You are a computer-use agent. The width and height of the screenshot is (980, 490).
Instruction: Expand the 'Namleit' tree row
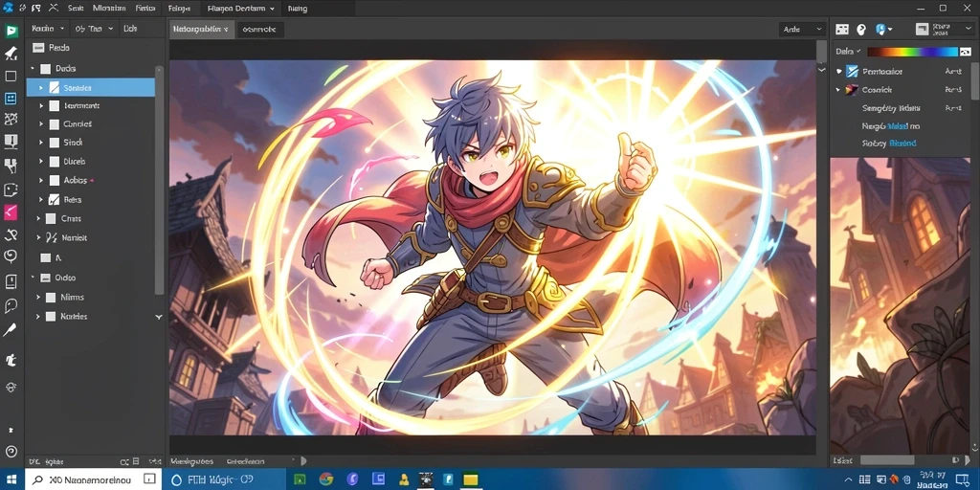[38, 237]
